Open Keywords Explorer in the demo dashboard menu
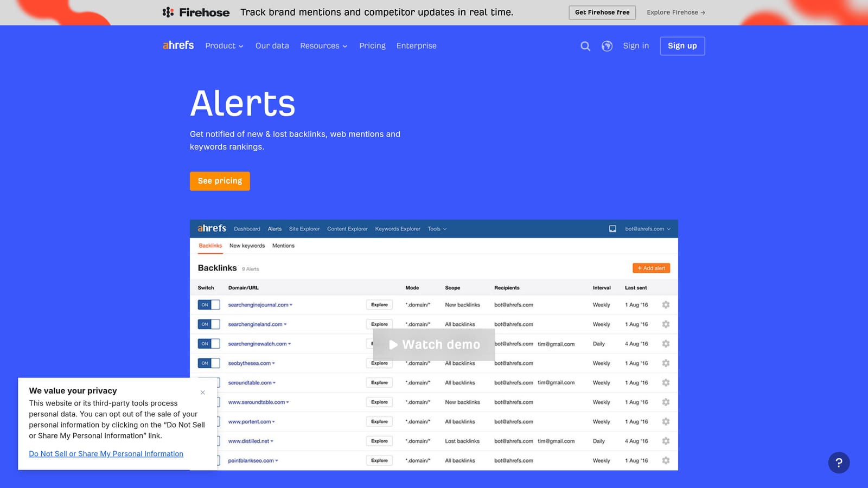 398,229
